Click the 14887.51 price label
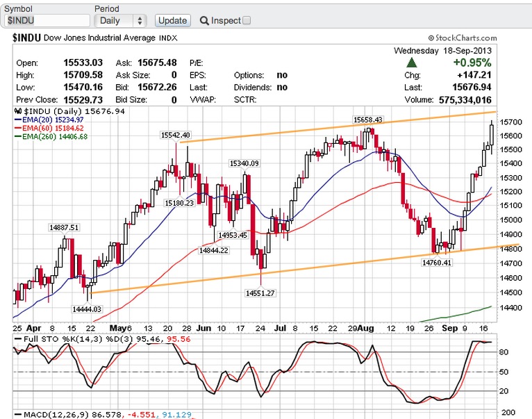This screenshot has width=532, height=419. (64, 227)
